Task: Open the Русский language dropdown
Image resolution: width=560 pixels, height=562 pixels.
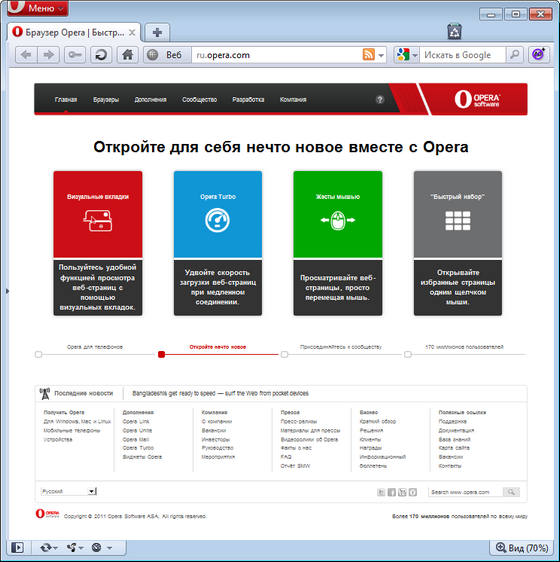Action: click(69, 491)
